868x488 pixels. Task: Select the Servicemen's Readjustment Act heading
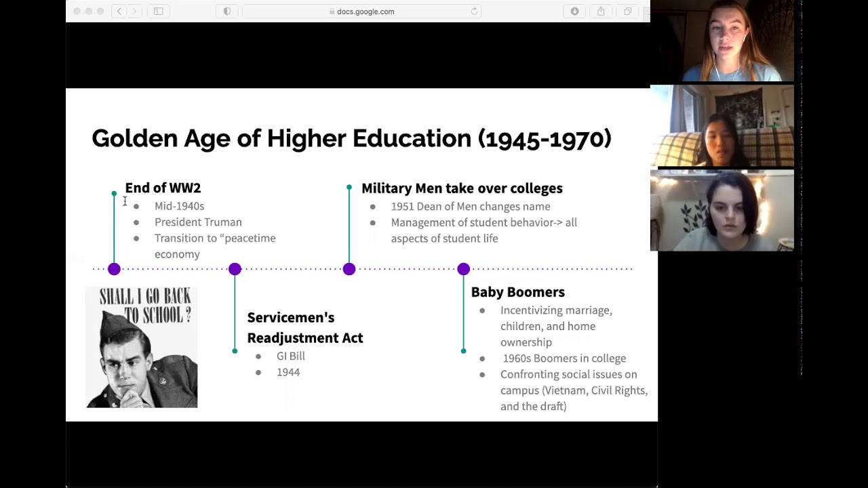[x=305, y=327]
